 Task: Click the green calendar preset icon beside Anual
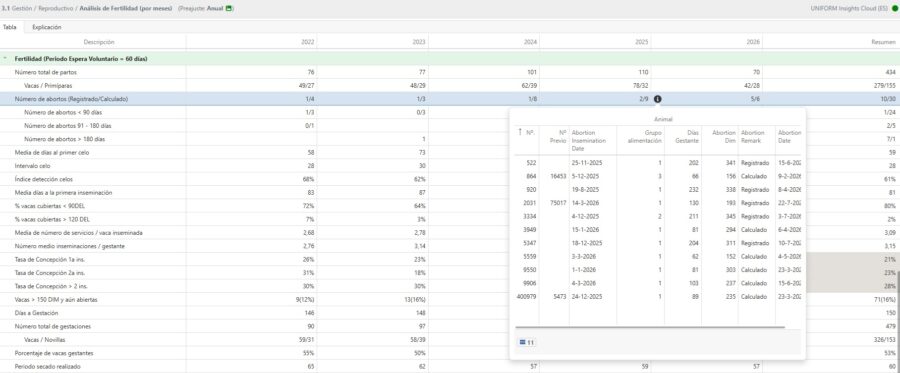[230, 9]
